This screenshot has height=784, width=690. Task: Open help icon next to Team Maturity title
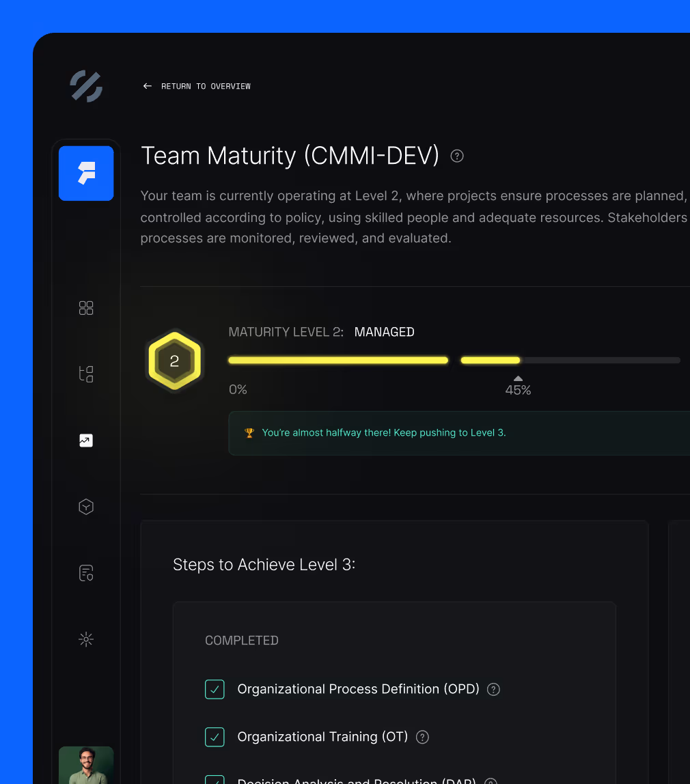457,156
